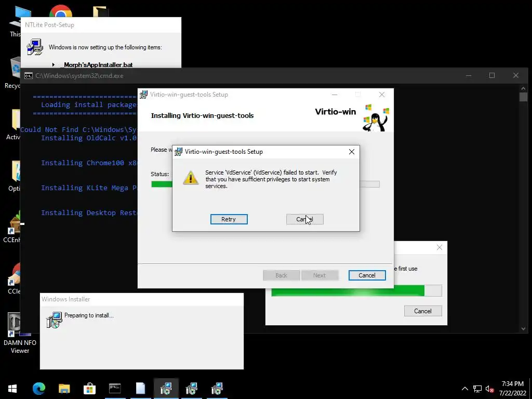Launch Microsoft Edge from the taskbar
532x399 pixels.
(x=38, y=389)
